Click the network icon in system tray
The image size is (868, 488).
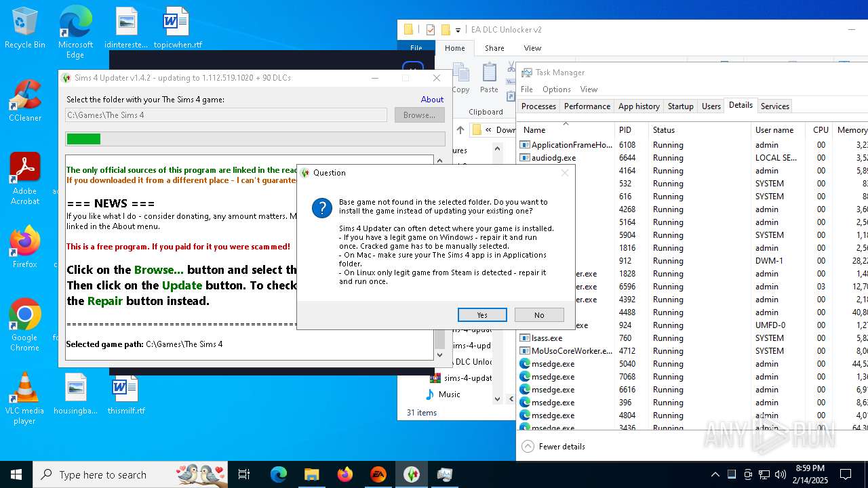(x=764, y=474)
